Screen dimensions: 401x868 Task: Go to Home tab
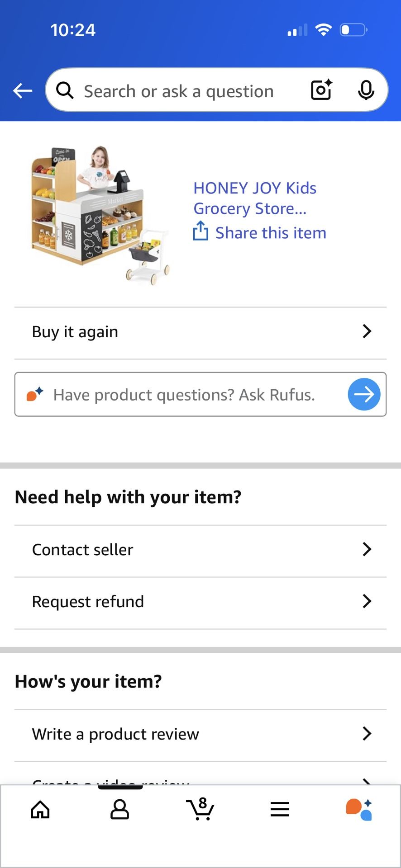(x=40, y=810)
